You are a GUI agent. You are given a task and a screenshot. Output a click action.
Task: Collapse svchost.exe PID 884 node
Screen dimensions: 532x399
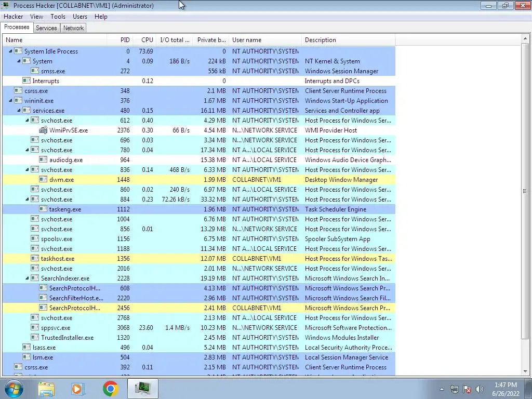pyautogui.click(x=27, y=199)
